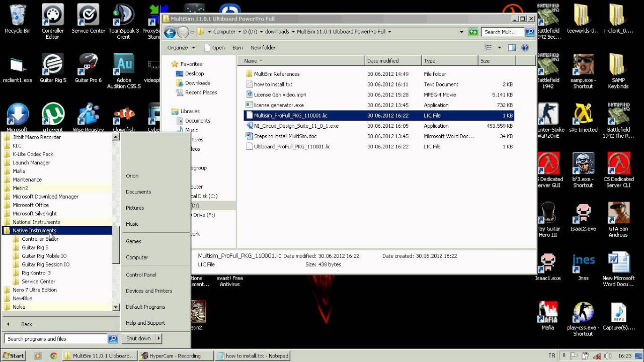Open Controller Editor desktop shortcut

[x=52, y=22]
